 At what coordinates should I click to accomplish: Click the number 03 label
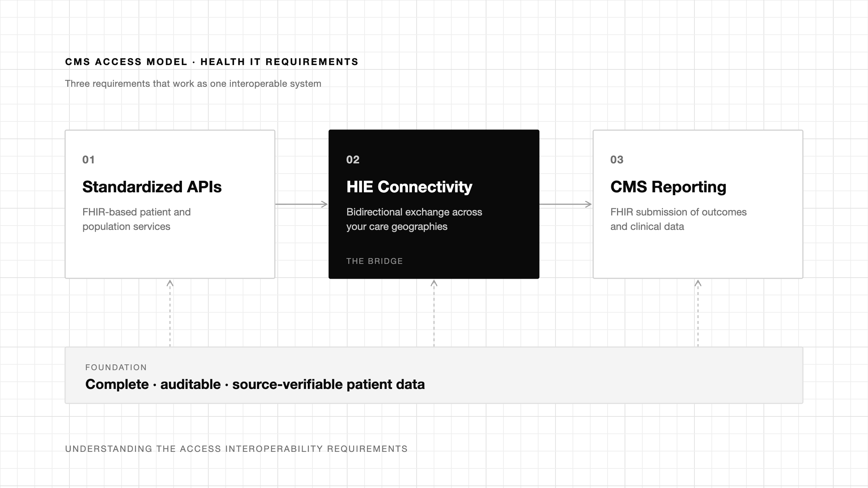click(617, 160)
